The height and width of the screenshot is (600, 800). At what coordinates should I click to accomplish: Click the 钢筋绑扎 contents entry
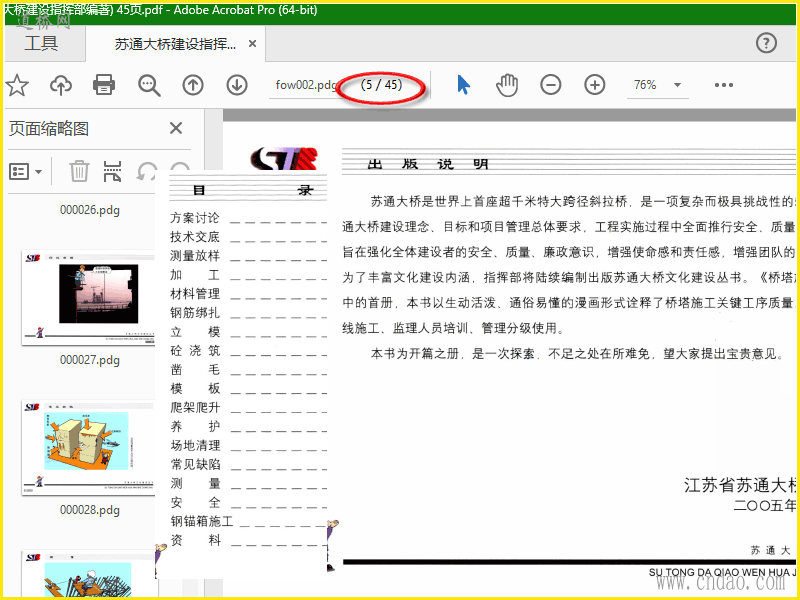coord(195,313)
